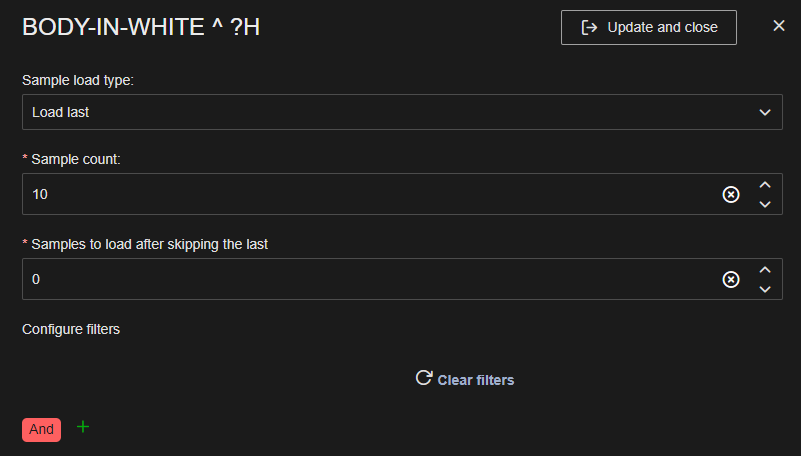Viewport: 801px width, 456px height.
Task: Decrease Sample count with down arrow
Action: [x=765, y=203]
